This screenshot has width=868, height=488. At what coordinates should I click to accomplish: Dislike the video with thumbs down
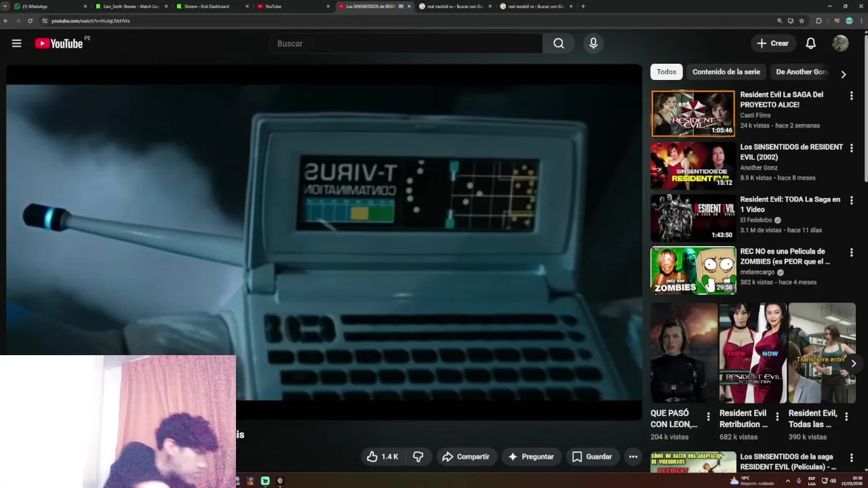coord(418,457)
